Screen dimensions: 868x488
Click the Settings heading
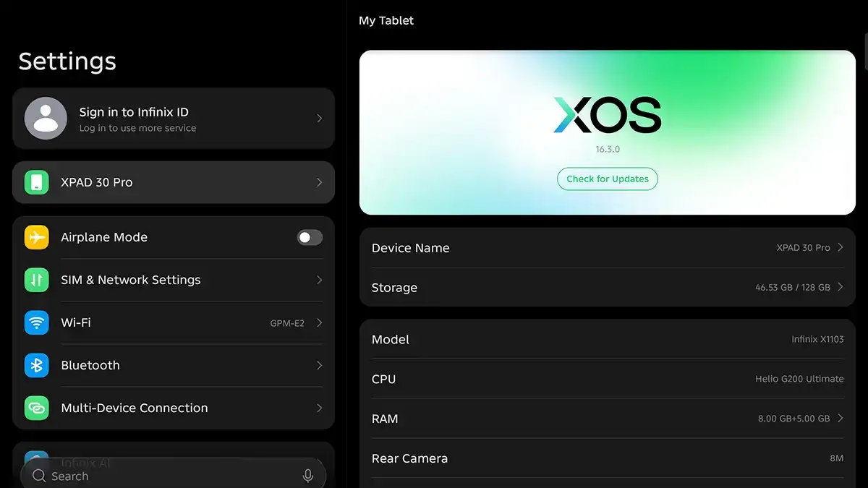(67, 62)
